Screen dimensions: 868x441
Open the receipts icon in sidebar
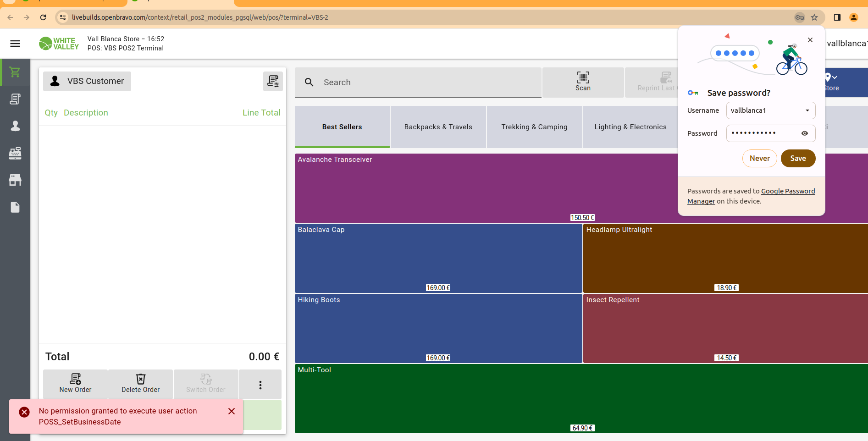pos(15,99)
